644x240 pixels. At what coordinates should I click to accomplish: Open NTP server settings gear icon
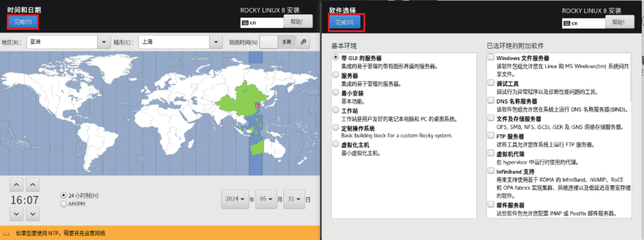coord(303,42)
